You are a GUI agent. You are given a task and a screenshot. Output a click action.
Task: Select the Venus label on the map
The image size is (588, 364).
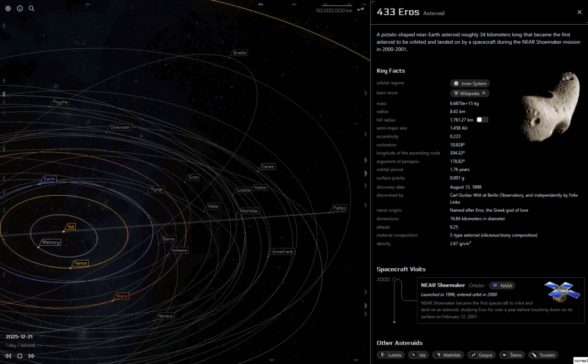pos(80,263)
